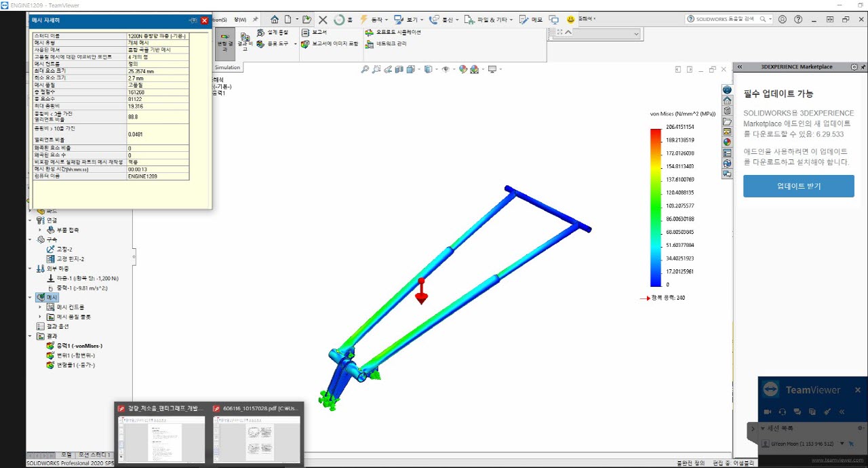Click the File Explorer folder task pane icon

pyautogui.click(x=727, y=121)
